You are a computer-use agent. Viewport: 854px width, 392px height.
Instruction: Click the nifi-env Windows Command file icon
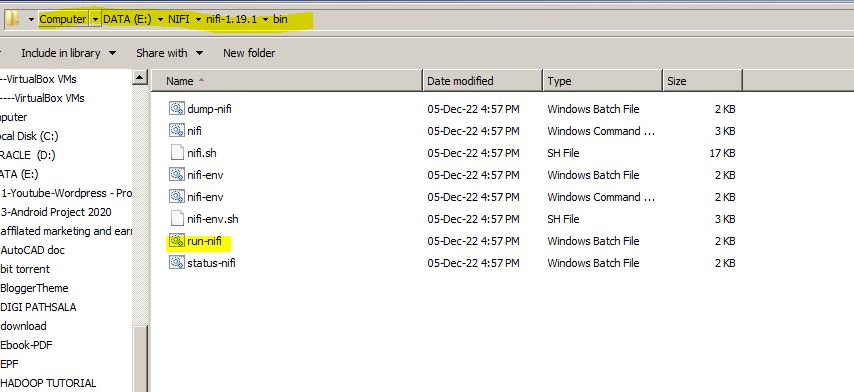click(176, 197)
